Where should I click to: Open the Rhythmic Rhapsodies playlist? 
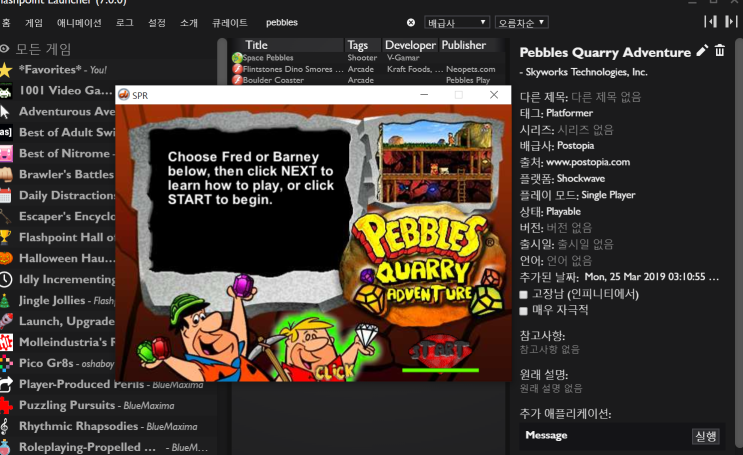[x=108, y=427]
